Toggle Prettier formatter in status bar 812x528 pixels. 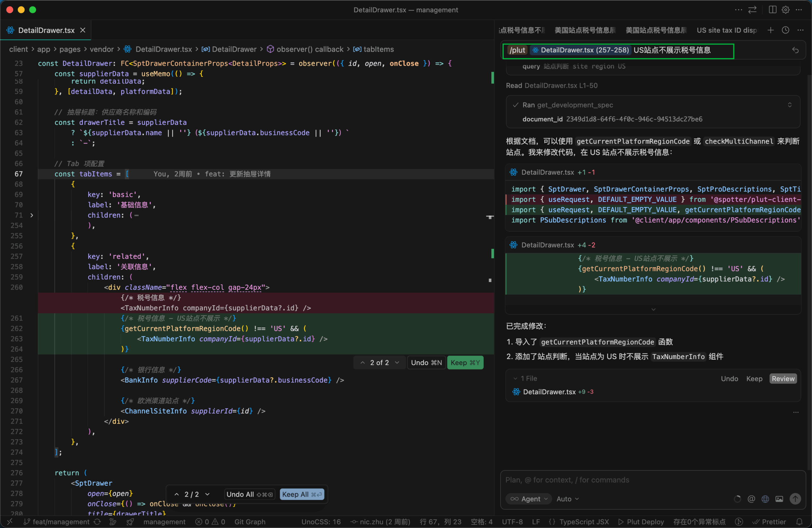click(769, 522)
